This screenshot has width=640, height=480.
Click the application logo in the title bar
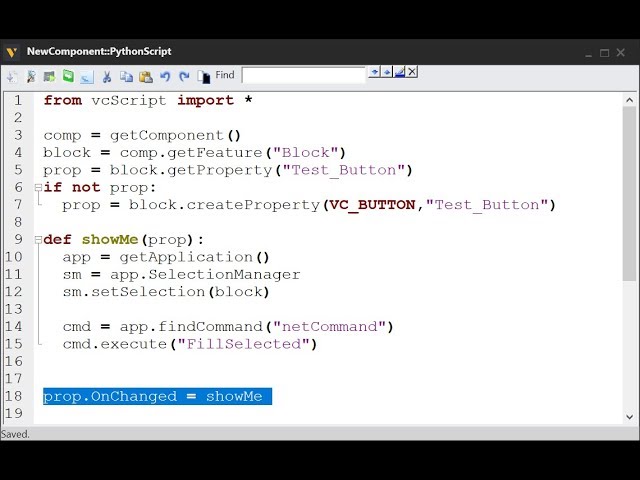(12, 52)
